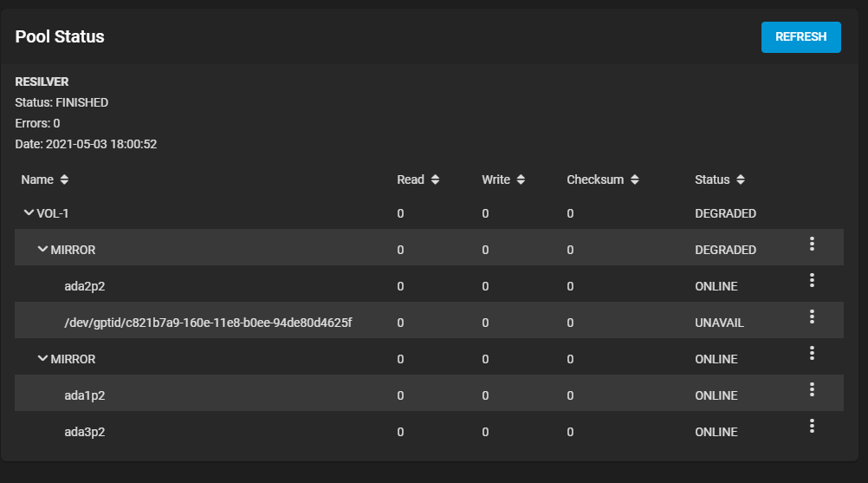The image size is (868, 483).
Task: Sort by Checksum column
Action: coord(634,179)
